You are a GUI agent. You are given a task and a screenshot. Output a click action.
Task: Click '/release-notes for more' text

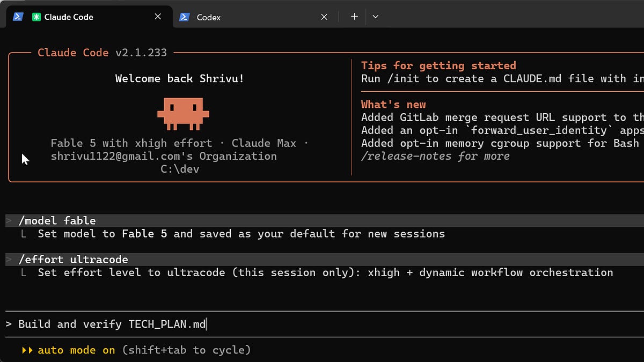435,156
